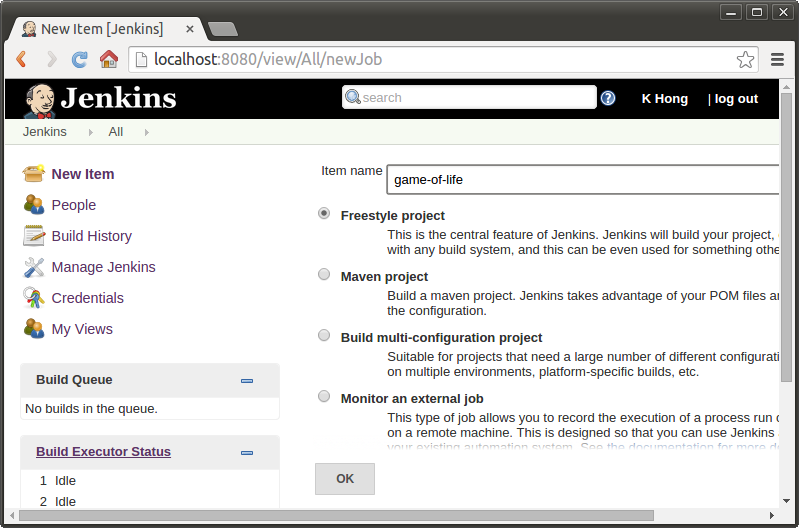The image size is (799, 528).
Task: Click the Build History notepad icon
Action: (x=34, y=235)
